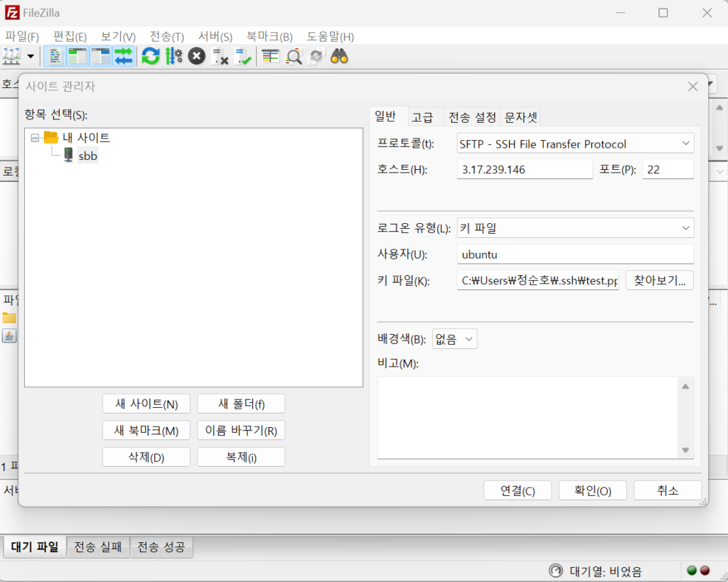Open 편집(E) menu
Viewport: 728px width, 582px height.
70,37
